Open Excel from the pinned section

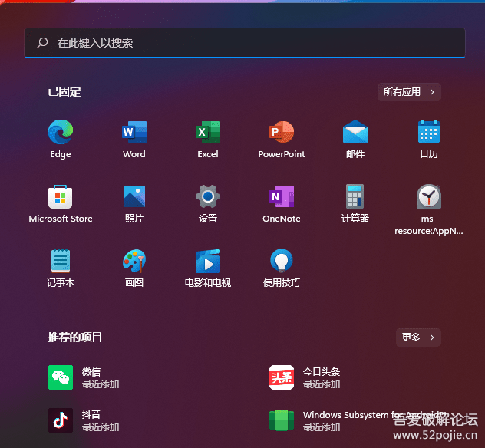coord(208,133)
